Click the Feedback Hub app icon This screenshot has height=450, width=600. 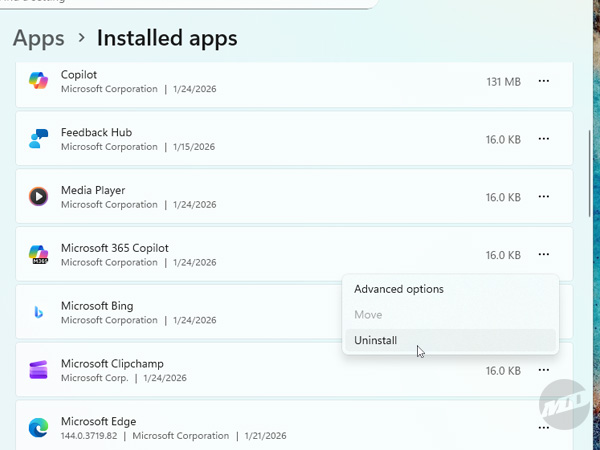tap(38, 140)
